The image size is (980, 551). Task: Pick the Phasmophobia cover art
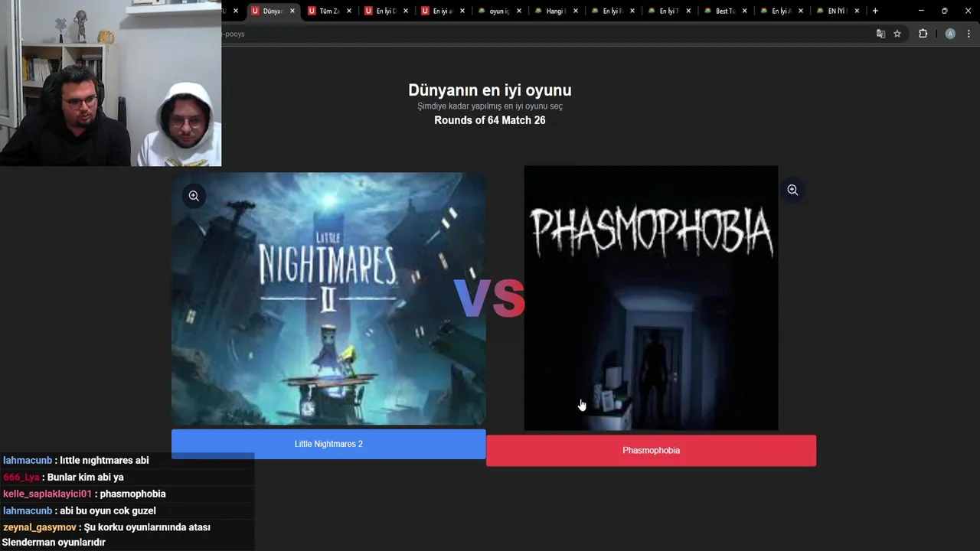[651, 298]
